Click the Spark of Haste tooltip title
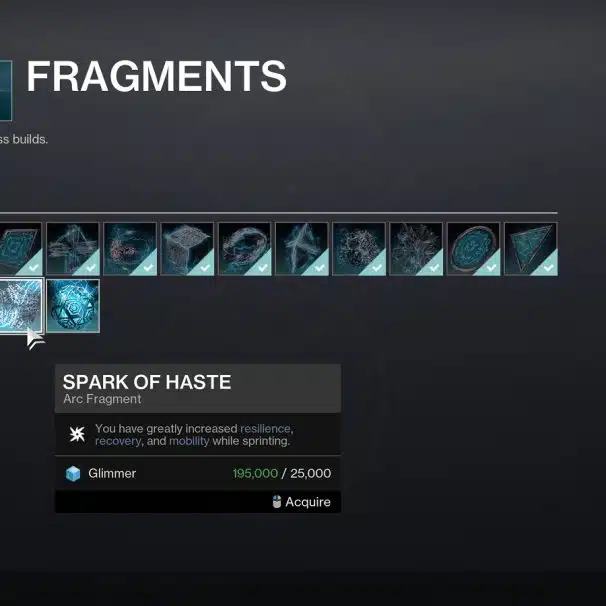Viewport: 606px width, 606px height. point(147,382)
